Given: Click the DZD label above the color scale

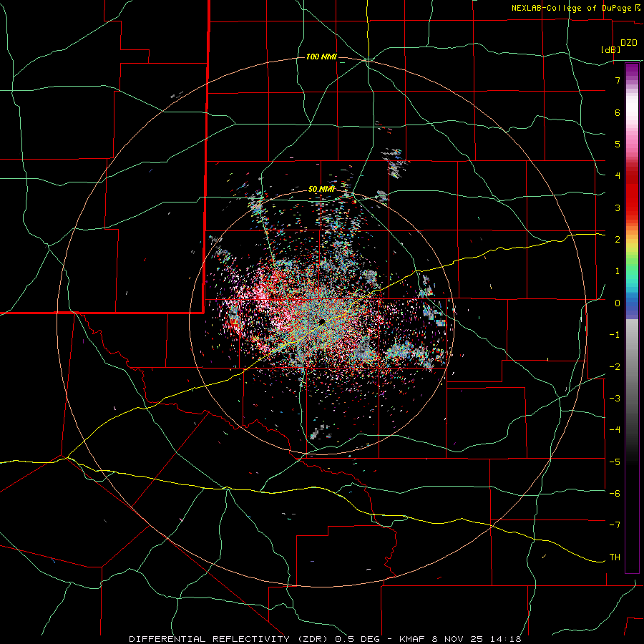Looking at the screenshot, I should 629,43.
